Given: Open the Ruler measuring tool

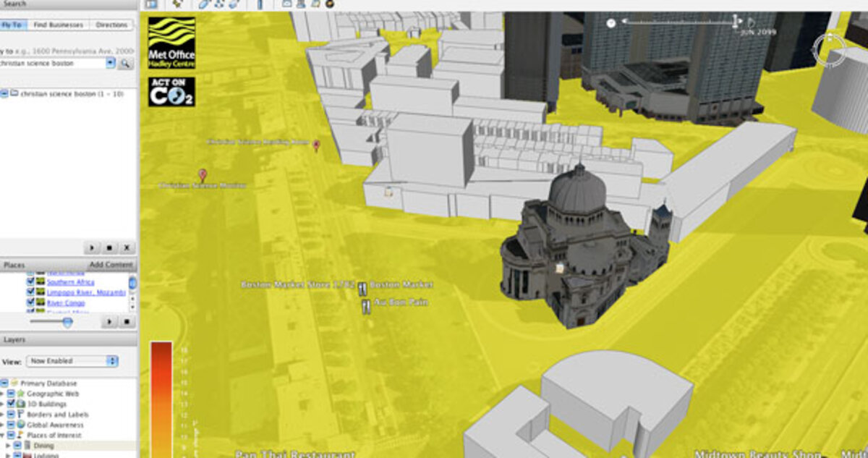Looking at the screenshot, I should 260,4.
